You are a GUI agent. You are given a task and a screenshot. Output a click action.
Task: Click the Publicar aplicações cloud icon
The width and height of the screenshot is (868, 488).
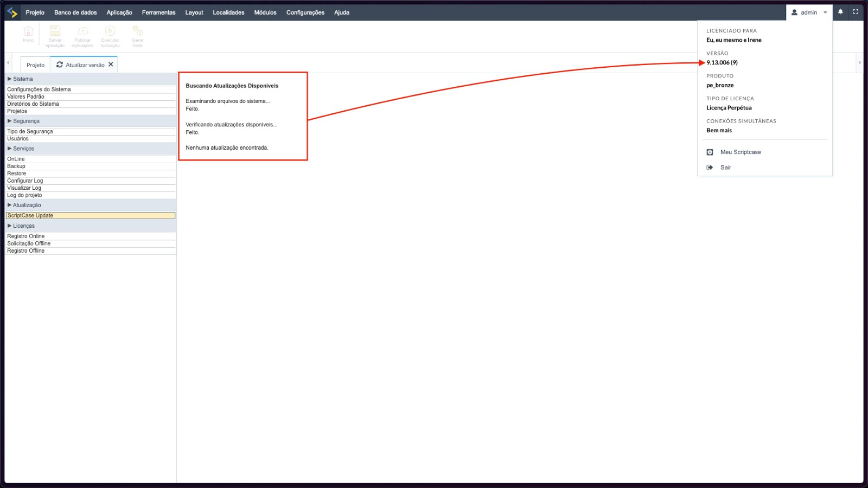click(x=82, y=32)
